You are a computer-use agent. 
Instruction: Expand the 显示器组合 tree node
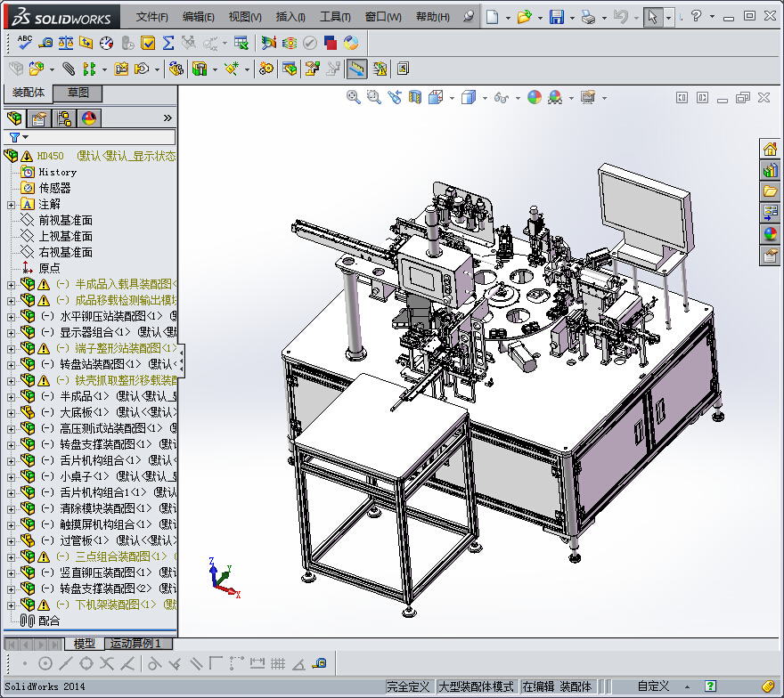click(x=11, y=332)
